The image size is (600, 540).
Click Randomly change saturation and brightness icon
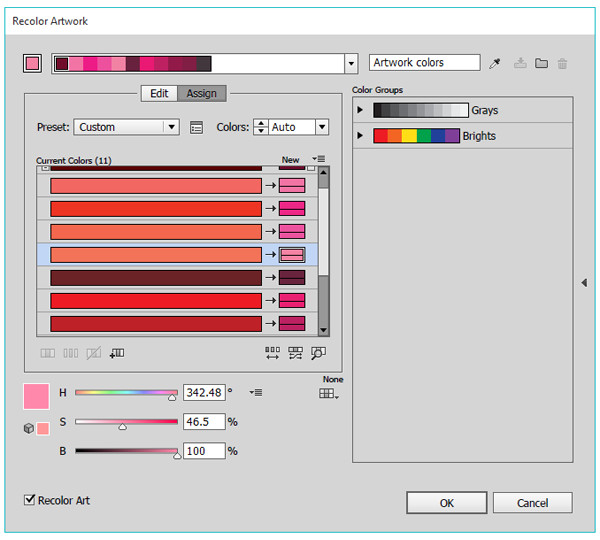click(x=295, y=353)
